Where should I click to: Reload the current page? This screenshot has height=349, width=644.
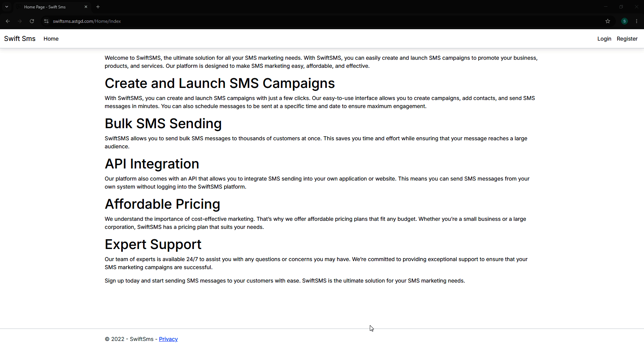click(32, 21)
